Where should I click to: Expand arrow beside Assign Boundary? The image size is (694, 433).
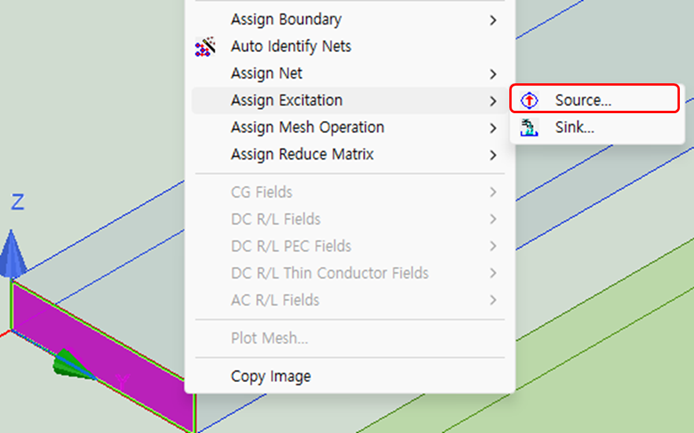coord(493,19)
